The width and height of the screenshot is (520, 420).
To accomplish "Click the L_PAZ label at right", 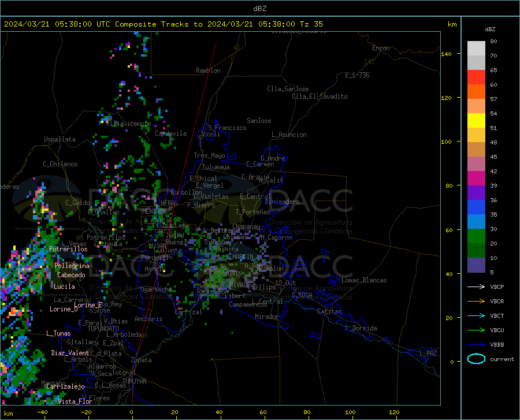I will pos(428,354).
